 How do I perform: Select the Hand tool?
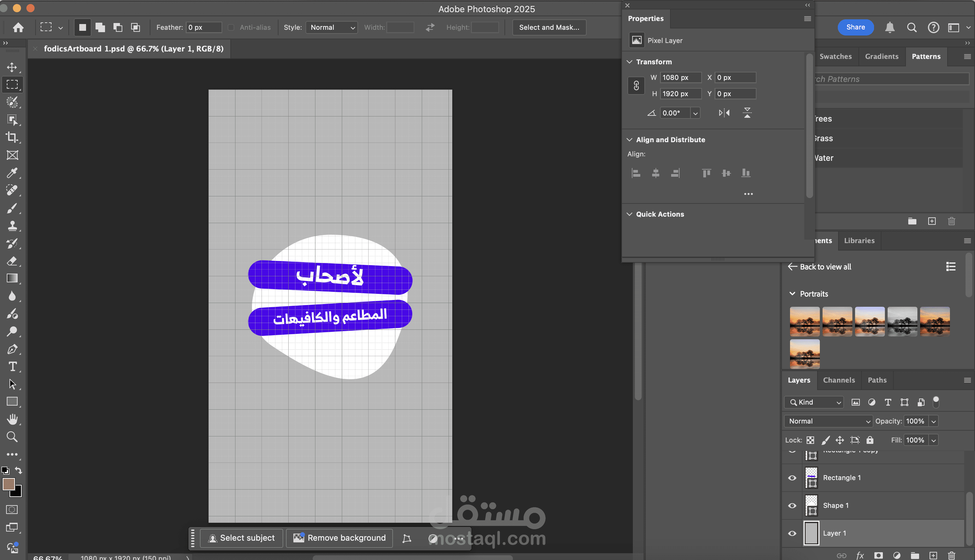12,419
